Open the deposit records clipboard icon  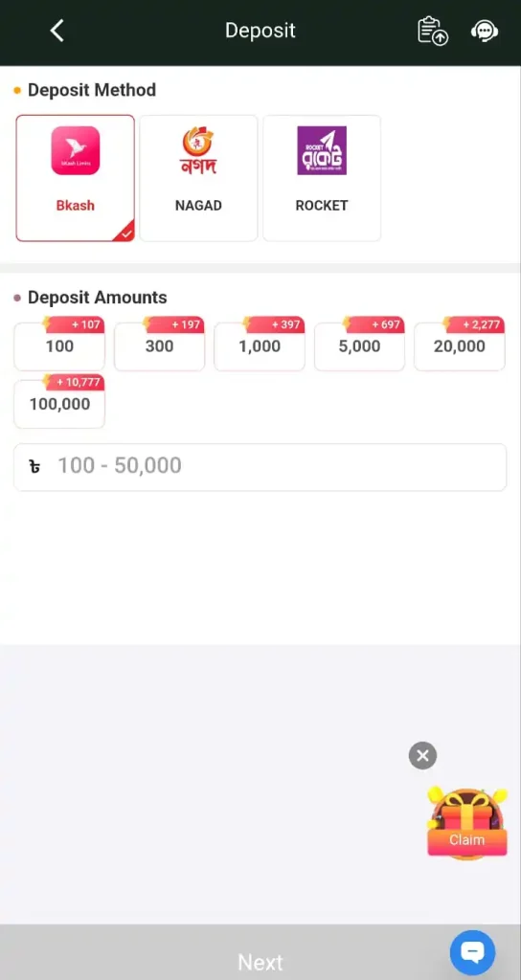point(432,31)
